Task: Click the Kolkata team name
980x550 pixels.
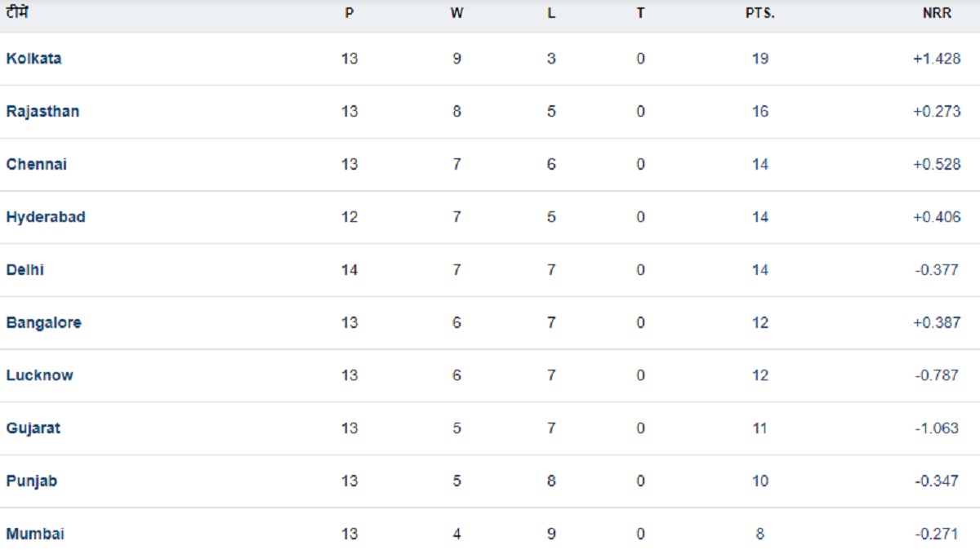Action: click(x=33, y=59)
